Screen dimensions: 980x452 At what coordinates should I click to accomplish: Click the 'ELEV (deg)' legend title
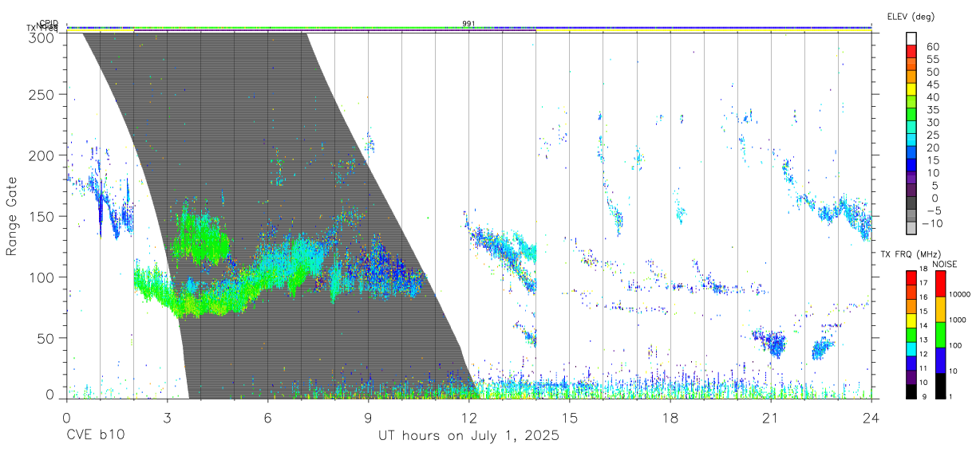911,16
